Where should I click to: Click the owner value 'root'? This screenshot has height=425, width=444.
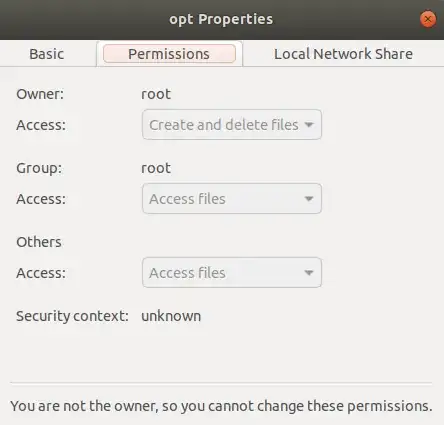(156, 94)
